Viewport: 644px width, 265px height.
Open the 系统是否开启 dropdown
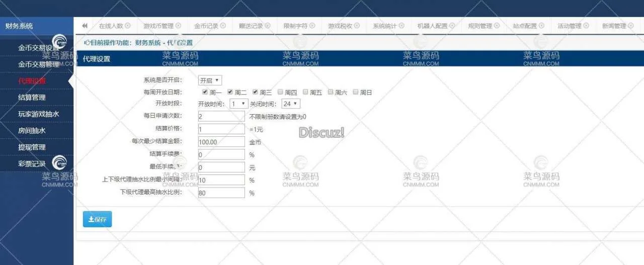pyautogui.click(x=210, y=80)
